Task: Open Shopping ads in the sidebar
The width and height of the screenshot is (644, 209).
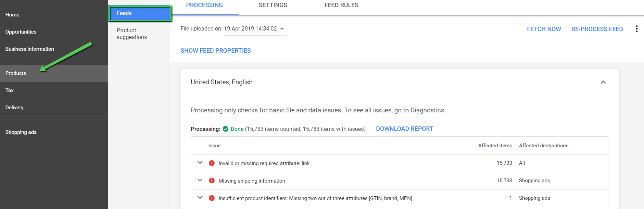Action: [x=21, y=132]
